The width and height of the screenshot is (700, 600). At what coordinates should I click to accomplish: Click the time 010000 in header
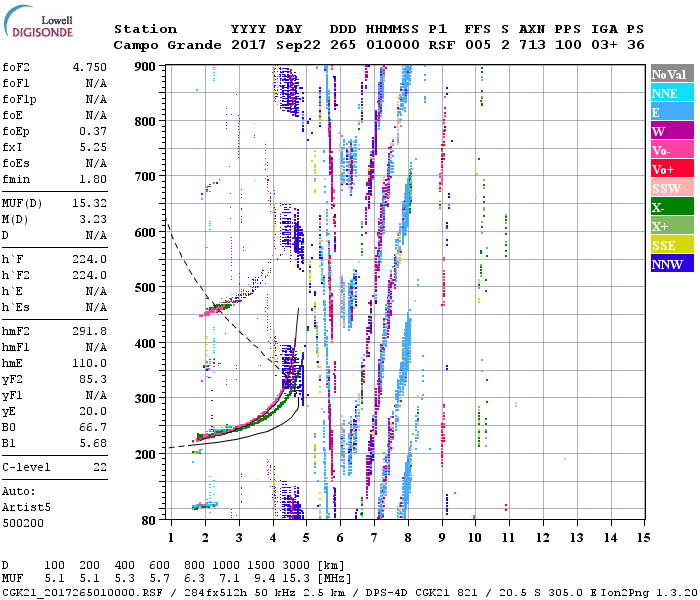(x=393, y=45)
